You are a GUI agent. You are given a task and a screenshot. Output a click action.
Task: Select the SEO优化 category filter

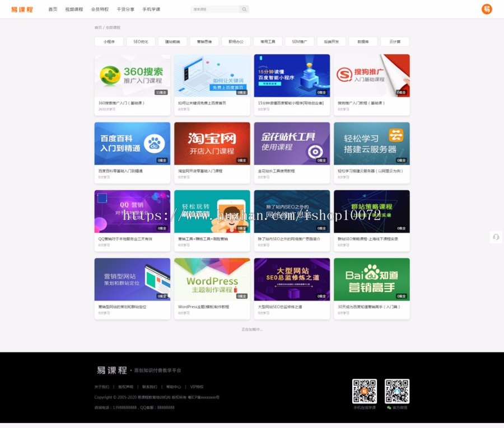(x=141, y=42)
